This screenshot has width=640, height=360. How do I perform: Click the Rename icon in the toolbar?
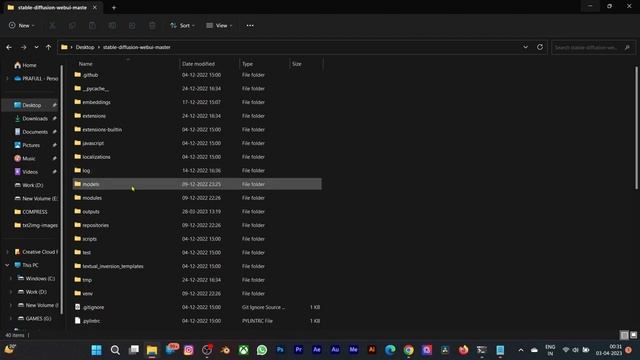[x=112, y=26]
